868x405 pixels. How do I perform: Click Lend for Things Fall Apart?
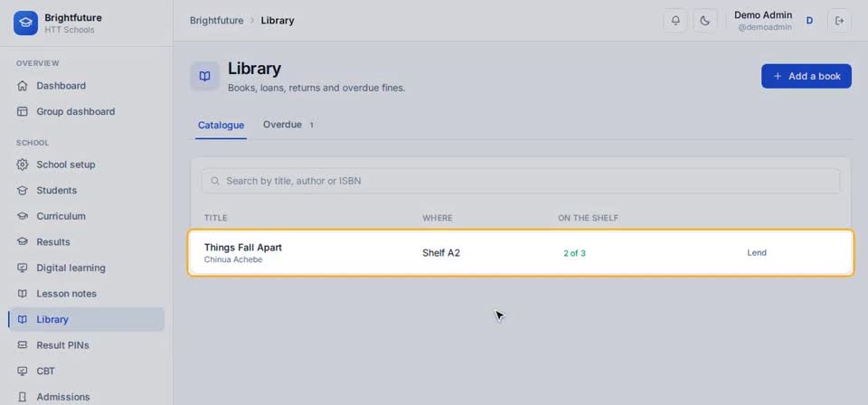757,253
